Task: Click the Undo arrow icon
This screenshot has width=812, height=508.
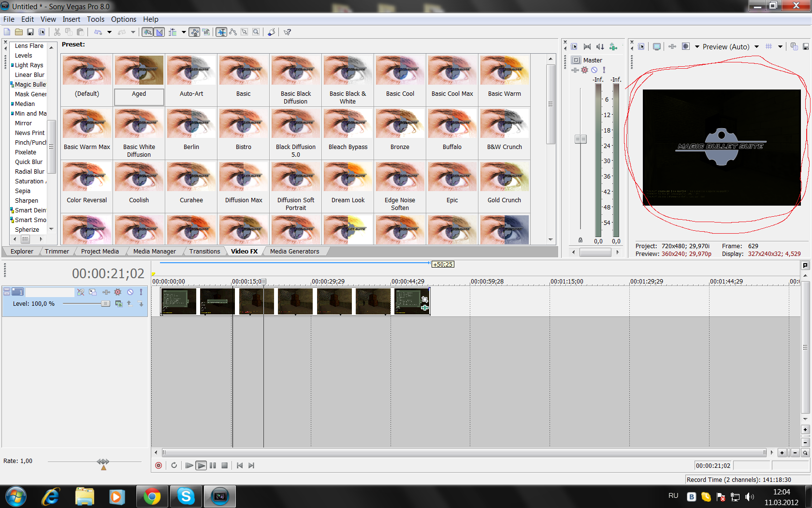Action: pos(98,32)
